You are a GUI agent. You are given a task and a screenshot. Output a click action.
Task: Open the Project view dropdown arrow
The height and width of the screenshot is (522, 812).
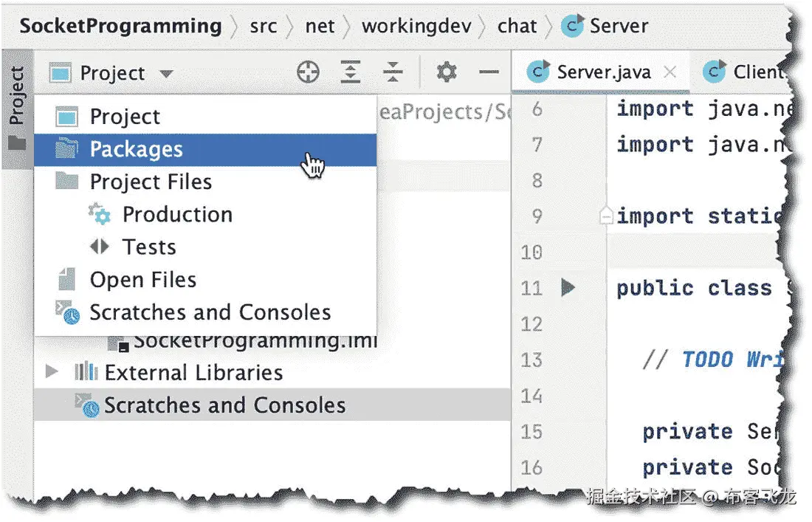[x=166, y=74]
